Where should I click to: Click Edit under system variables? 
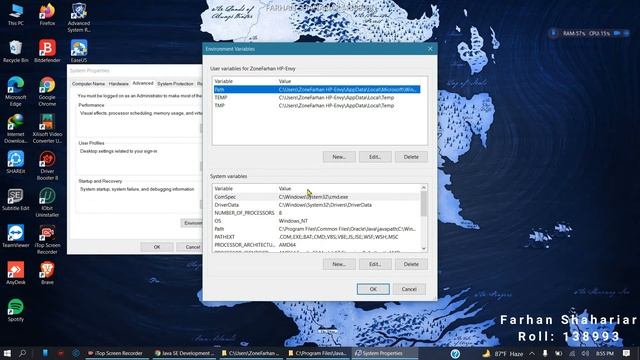click(x=375, y=264)
